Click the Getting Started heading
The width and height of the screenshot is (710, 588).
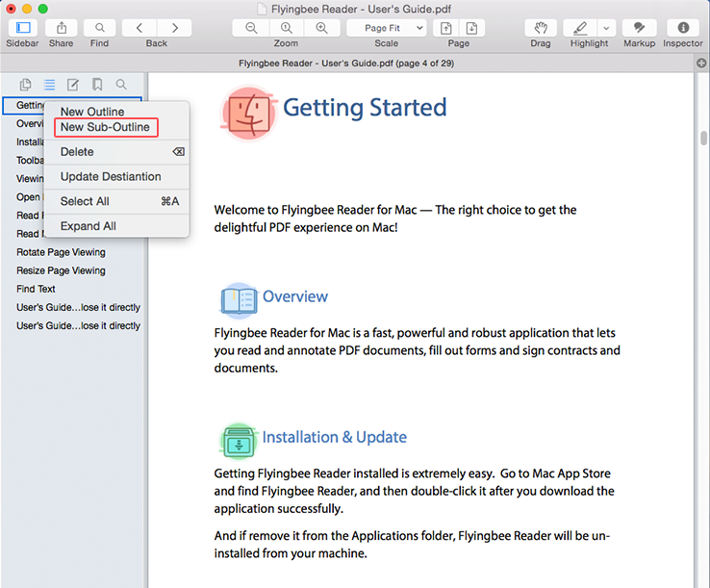365,108
